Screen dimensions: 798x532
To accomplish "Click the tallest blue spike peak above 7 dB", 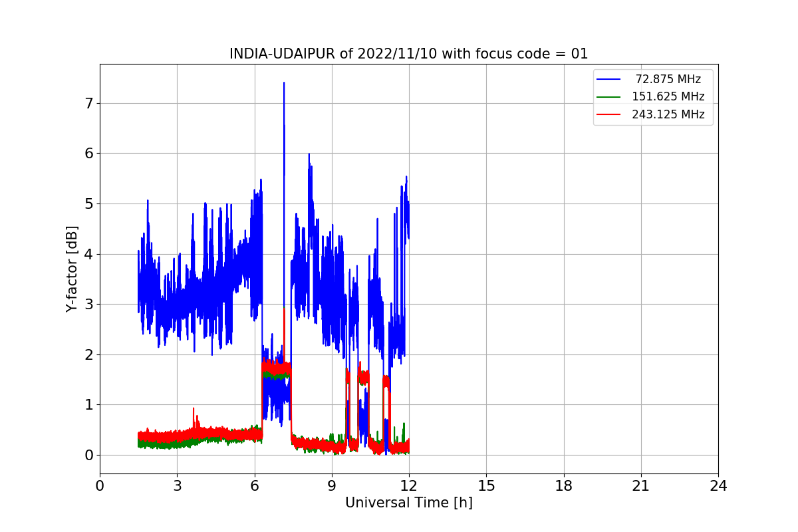I will pos(284,84).
